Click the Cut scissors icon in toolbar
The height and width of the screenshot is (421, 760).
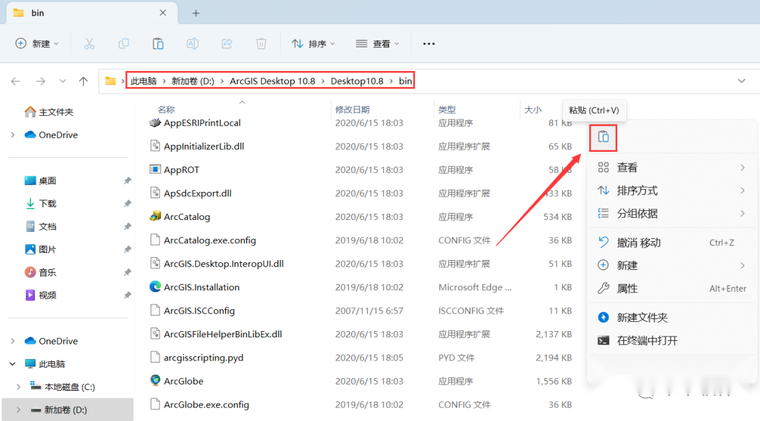pos(89,44)
